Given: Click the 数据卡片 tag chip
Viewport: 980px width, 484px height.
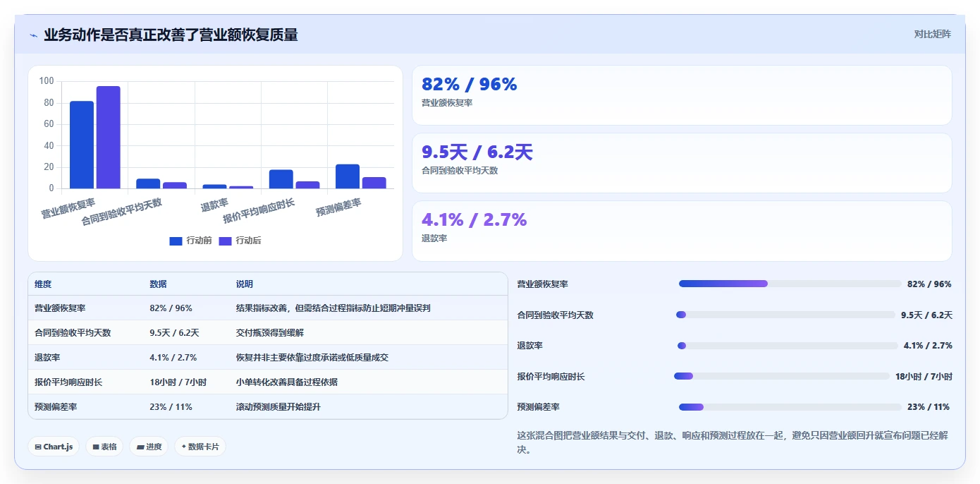Looking at the screenshot, I should pos(200,447).
